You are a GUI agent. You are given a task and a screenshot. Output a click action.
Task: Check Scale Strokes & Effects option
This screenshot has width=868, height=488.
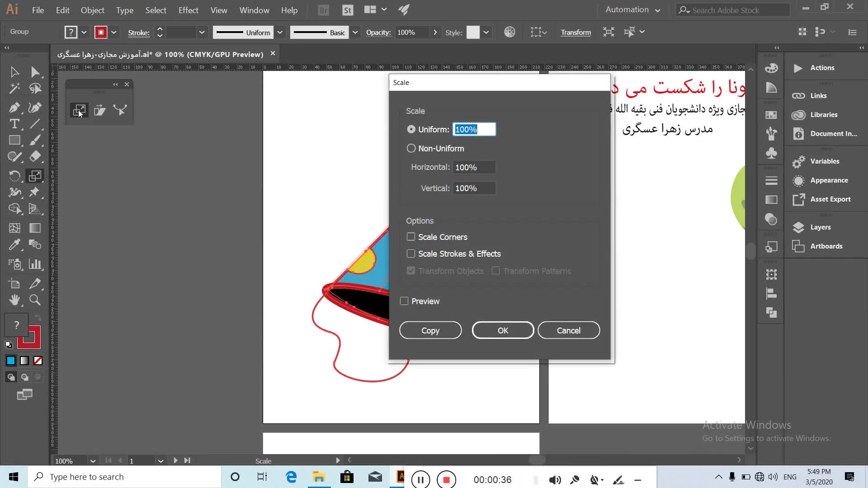pyautogui.click(x=411, y=254)
